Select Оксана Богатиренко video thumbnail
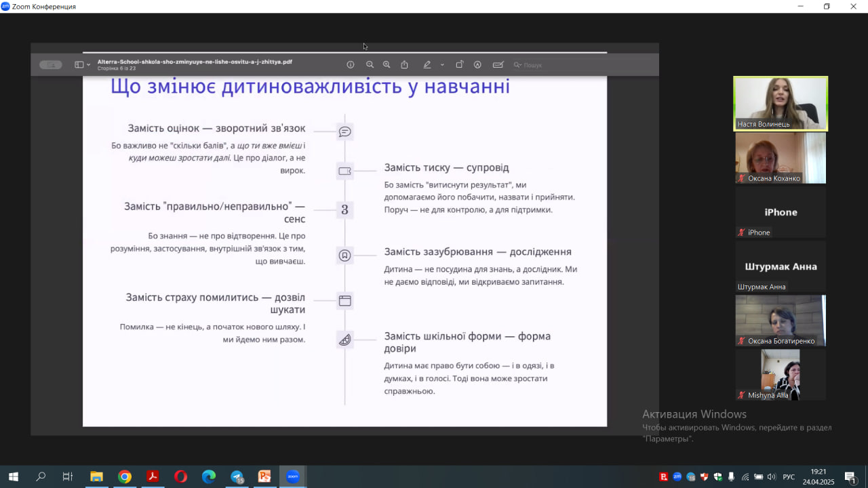Viewport: 868px width, 488px height. click(781, 320)
